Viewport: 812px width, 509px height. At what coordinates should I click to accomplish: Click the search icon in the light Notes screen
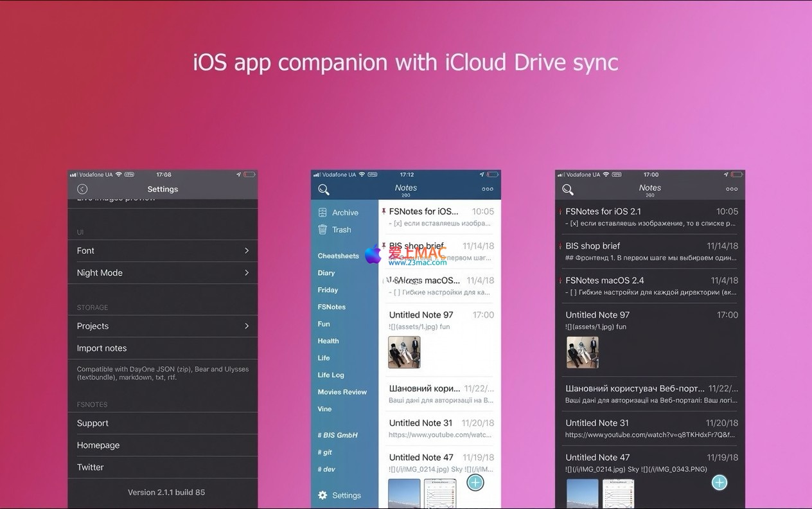point(324,190)
